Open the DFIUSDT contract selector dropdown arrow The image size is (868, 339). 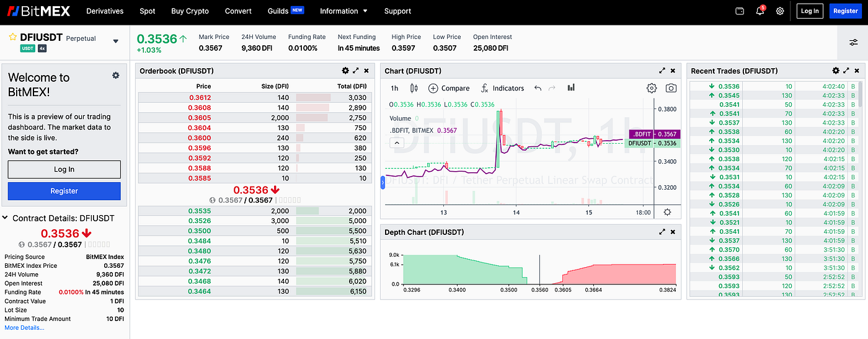(115, 42)
